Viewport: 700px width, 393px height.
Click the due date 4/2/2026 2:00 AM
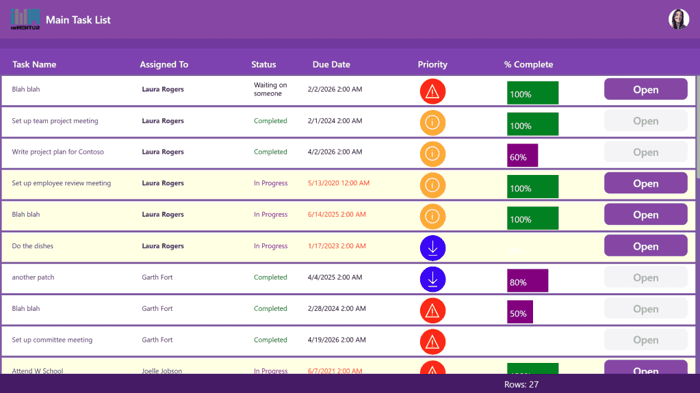point(335,152)
